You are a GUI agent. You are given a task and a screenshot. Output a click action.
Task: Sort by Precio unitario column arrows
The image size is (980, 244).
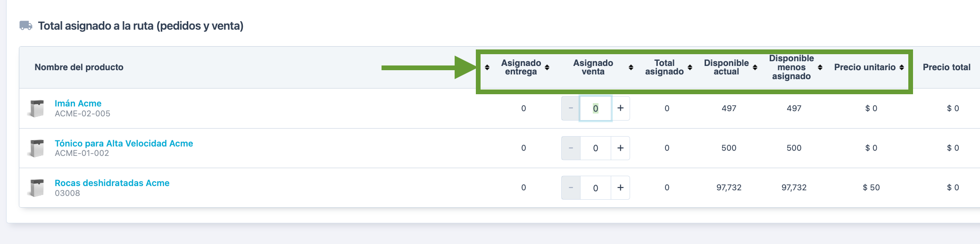[x=902, y=67]
